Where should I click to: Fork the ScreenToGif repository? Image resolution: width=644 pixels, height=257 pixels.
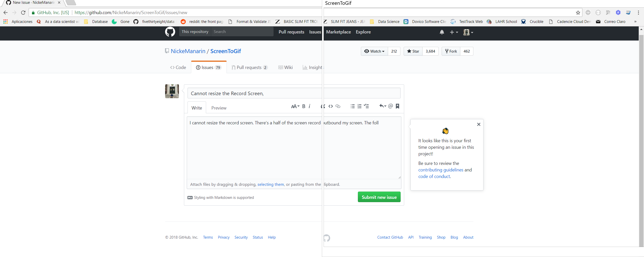pyautogui.click(x=451, y=51)
